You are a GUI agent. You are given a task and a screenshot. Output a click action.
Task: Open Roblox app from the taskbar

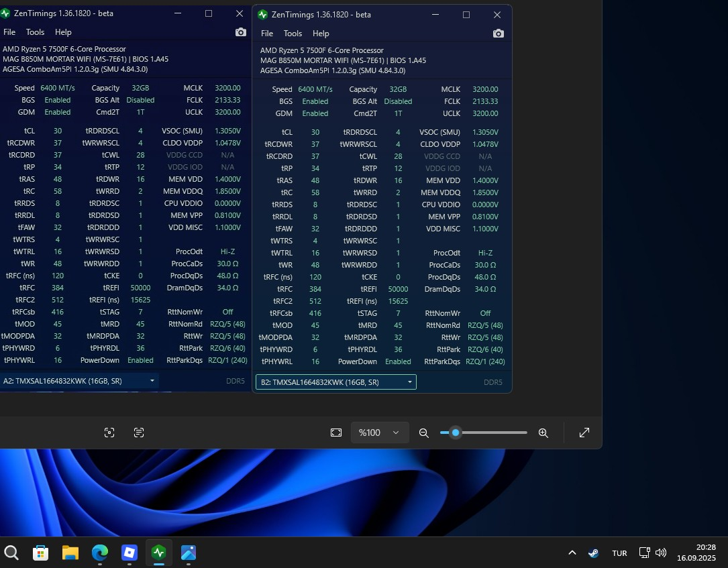pos(129,553)
